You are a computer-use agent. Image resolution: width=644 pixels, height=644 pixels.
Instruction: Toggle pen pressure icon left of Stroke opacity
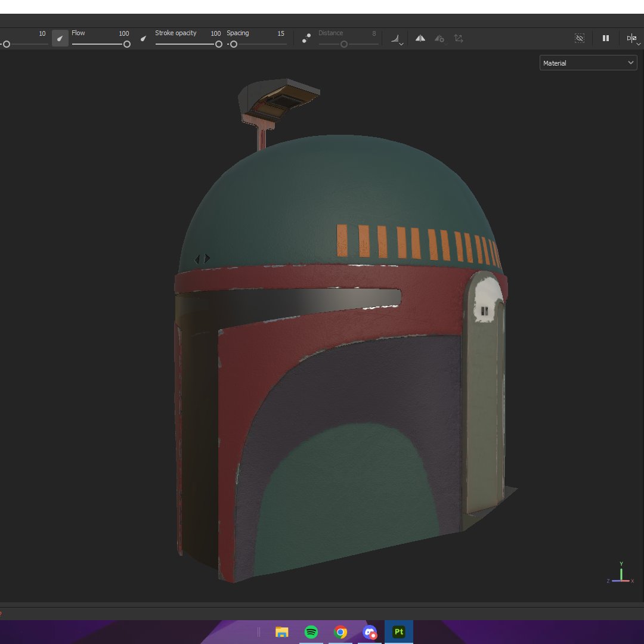[143, 38]
